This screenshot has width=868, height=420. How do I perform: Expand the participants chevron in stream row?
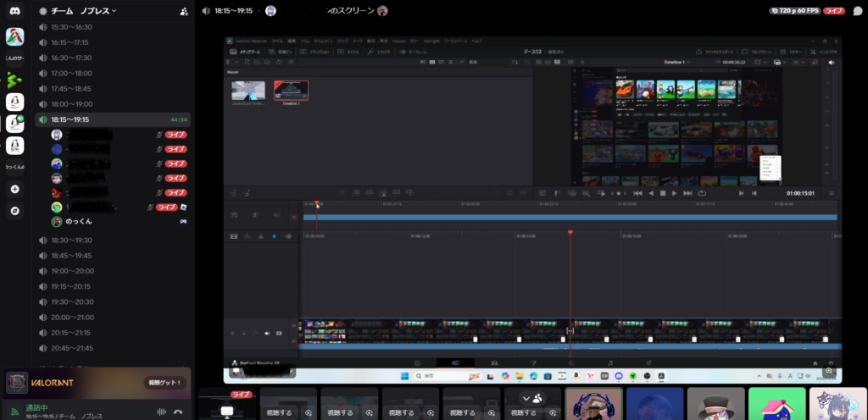tap(526, 398)
